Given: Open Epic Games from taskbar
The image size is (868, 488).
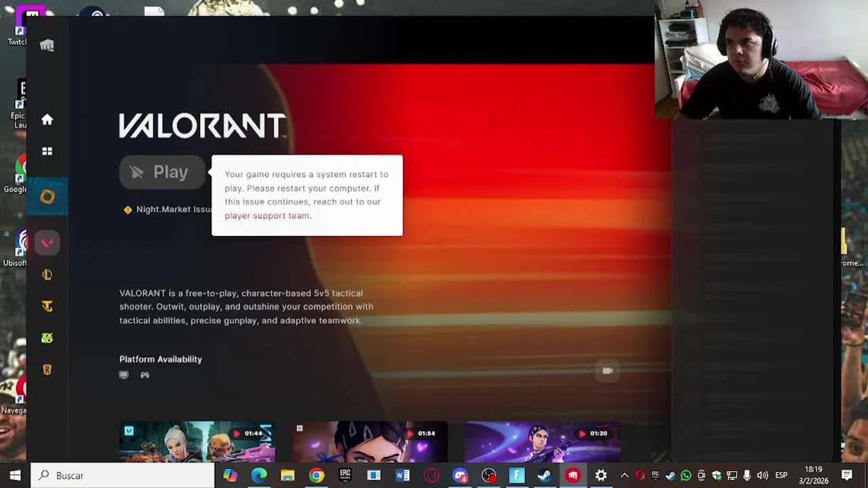Looking at the screenshot, I should tap(345, 475).
